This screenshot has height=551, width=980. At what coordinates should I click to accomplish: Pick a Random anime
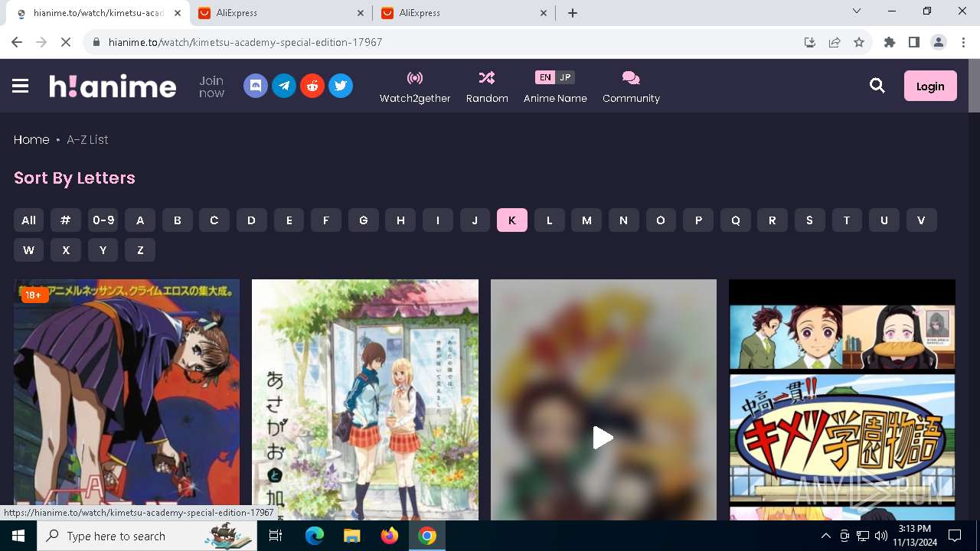click(487, 86)
